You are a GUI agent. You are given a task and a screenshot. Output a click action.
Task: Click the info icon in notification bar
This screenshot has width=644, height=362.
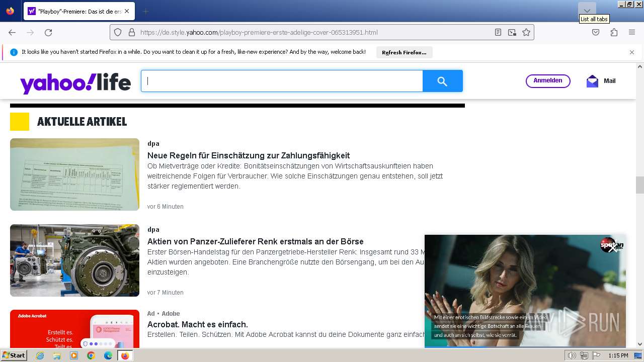[14, 52]
